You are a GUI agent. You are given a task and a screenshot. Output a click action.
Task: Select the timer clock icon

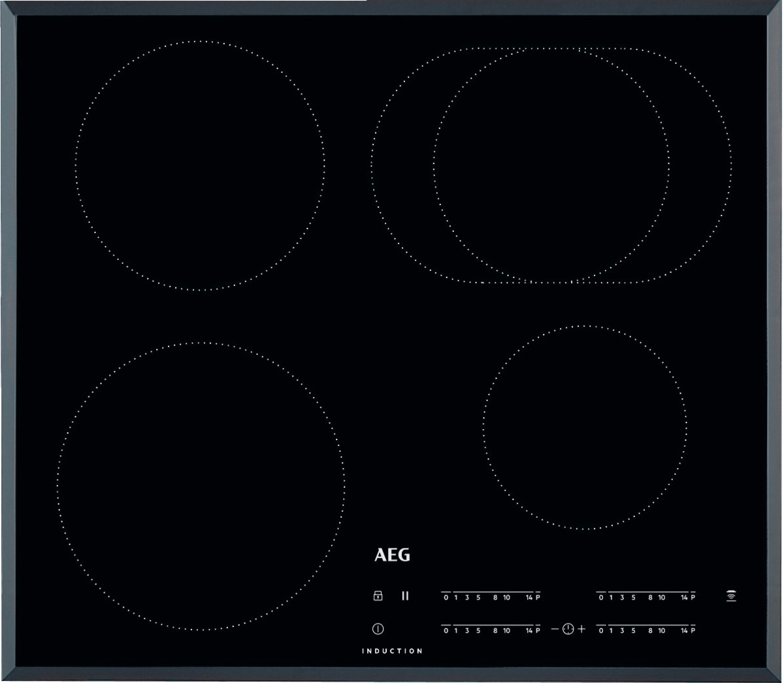pyautogui.click(x=568, y=629)
